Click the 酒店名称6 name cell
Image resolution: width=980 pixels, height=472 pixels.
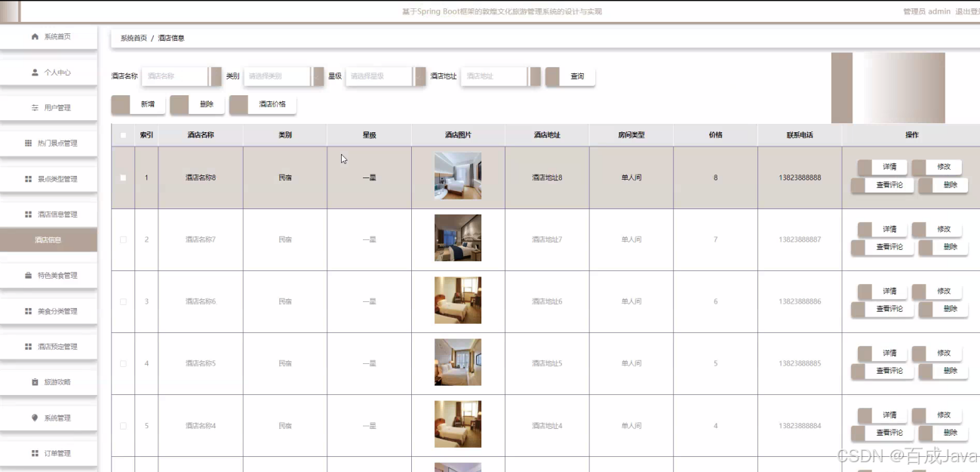[201, 301]
